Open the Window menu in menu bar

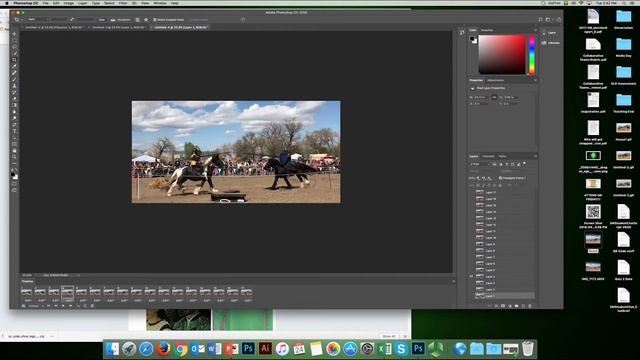[160, 3]
